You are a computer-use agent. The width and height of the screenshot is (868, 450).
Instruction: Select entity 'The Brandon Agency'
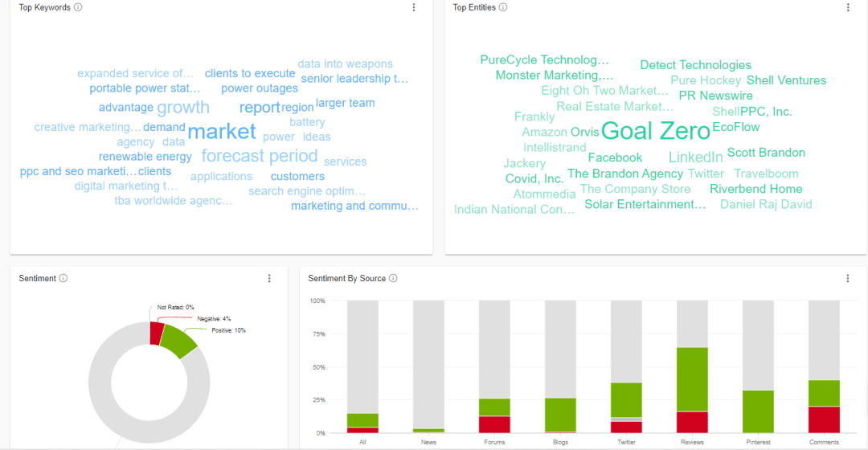[625, 174]
